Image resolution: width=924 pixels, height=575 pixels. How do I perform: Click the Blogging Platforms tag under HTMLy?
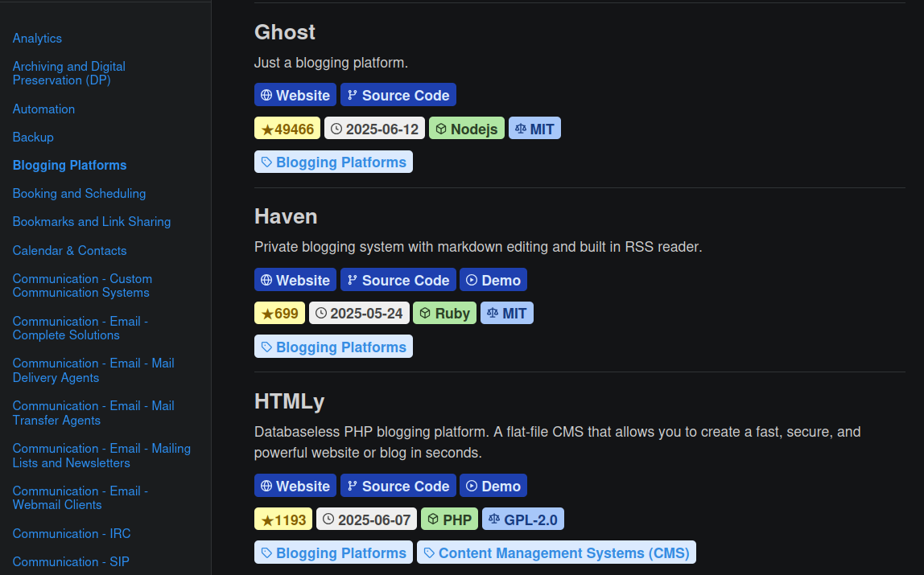333,552
